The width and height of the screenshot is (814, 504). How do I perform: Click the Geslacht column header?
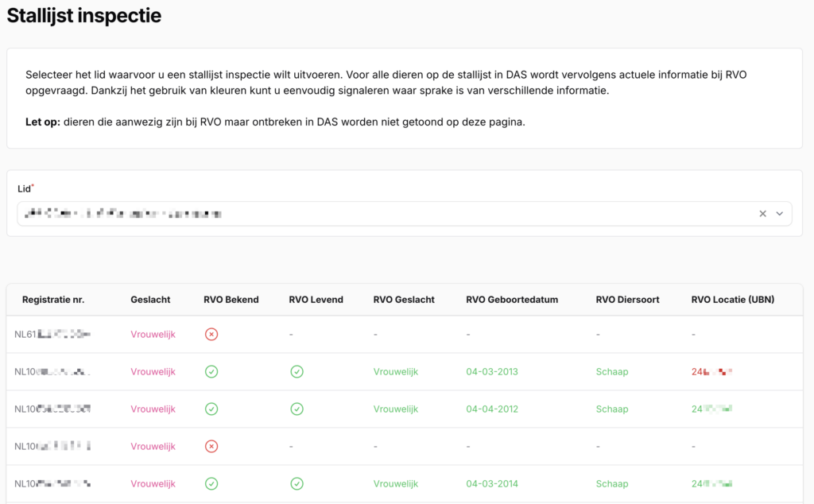click(149, 300)
